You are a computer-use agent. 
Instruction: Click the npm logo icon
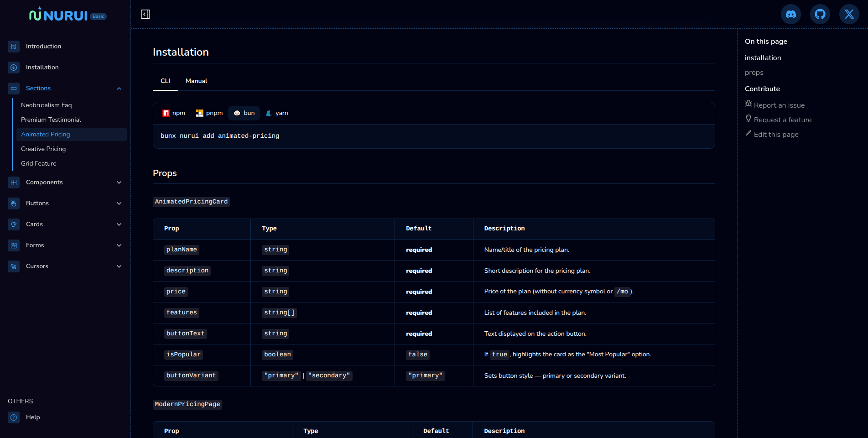pyautogui.click(x=166, y=113)
